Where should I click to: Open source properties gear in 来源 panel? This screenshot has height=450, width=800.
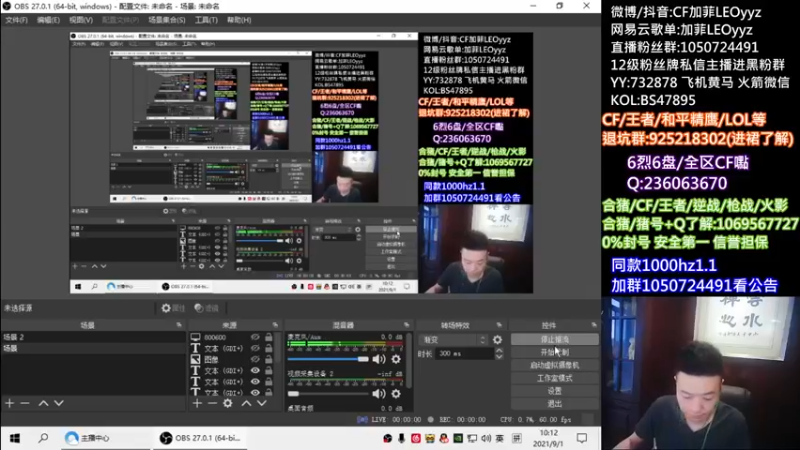(228, 403)
